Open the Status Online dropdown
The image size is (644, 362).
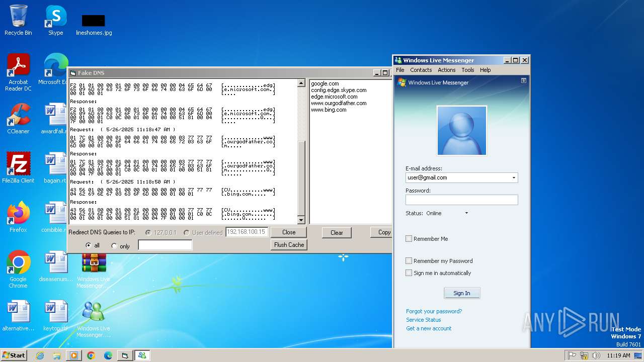coord(447,213)
